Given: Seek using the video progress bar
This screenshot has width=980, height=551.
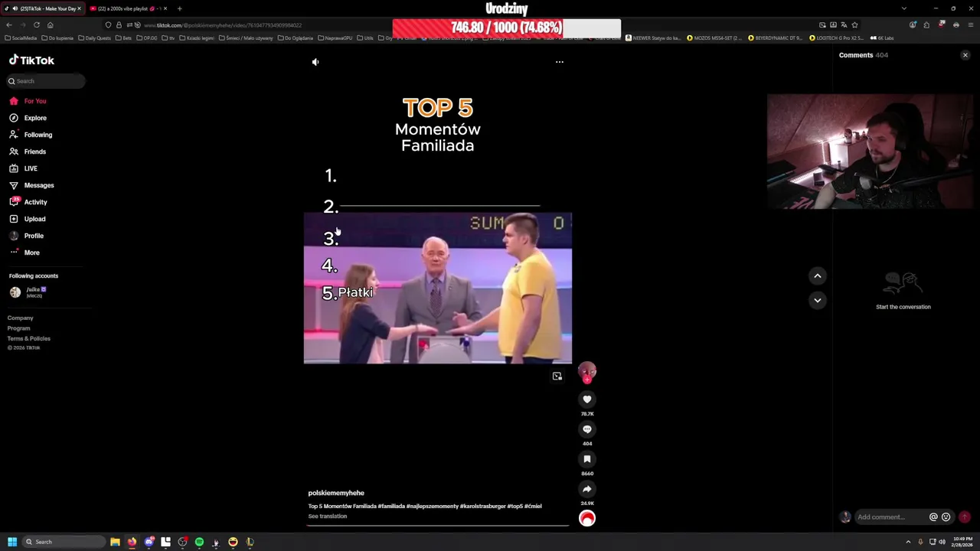Looking at the screenshot, I should tap(438, 525).
